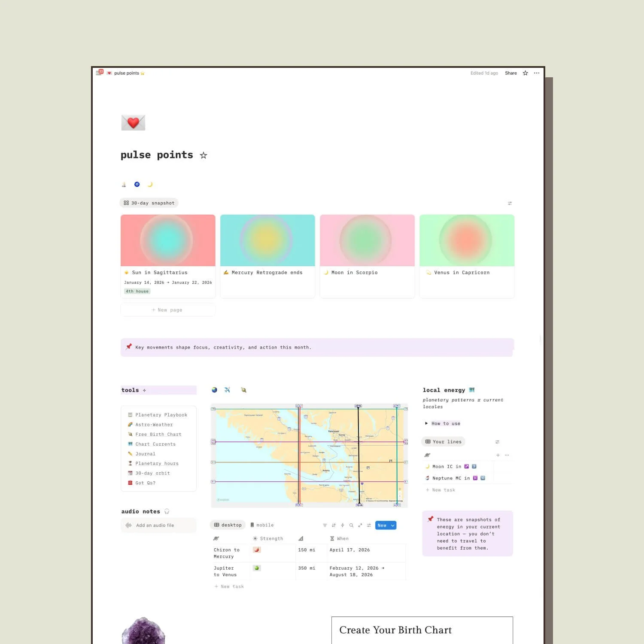Image resolution: width=644 pixels, height=644 pixels.
Task: Open settings for Your lines view
Action: click(497, 442)
